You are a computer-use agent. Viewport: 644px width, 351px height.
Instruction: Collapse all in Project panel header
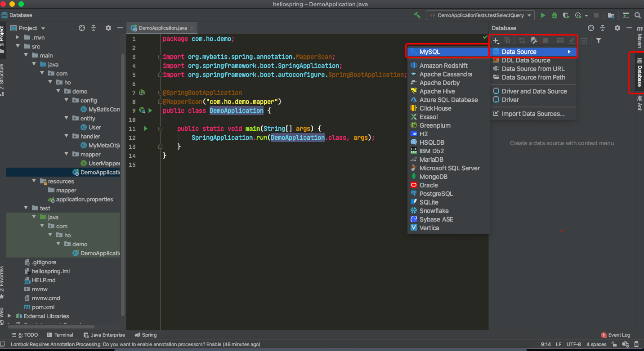click(94, 28)
